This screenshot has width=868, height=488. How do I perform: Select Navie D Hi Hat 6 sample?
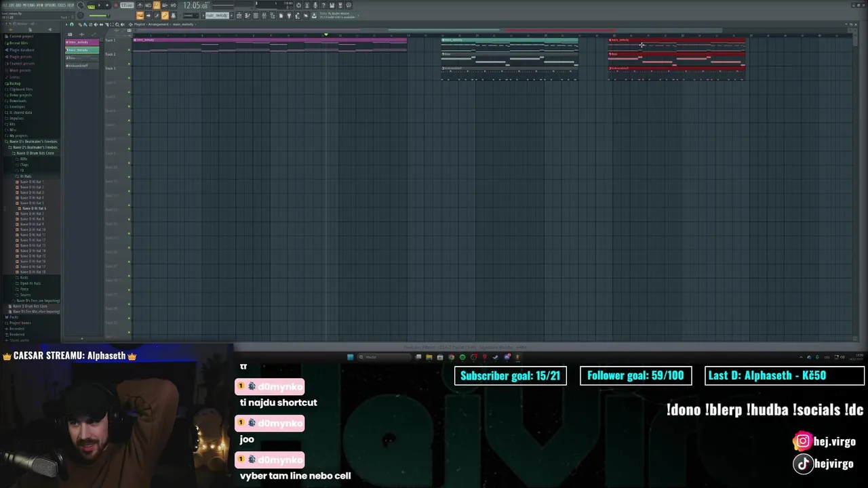(33, 208)
